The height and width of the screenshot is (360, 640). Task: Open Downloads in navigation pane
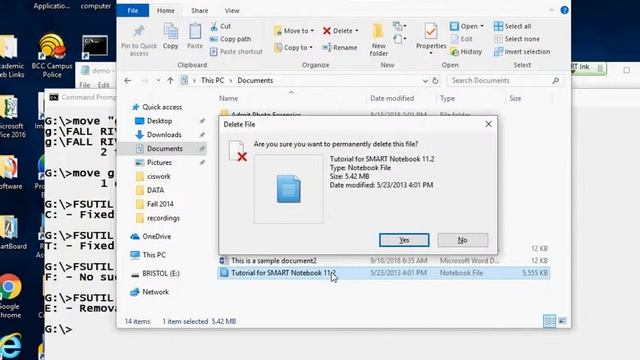click(x=164, y=135)
